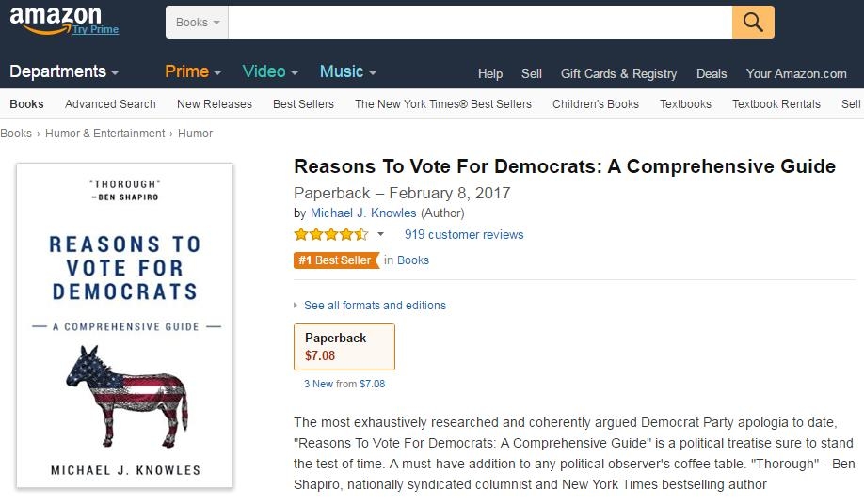Open the Prime menu
Viewport: 864px width, 504px height.
pyautogui.click(x=192, y=72)
